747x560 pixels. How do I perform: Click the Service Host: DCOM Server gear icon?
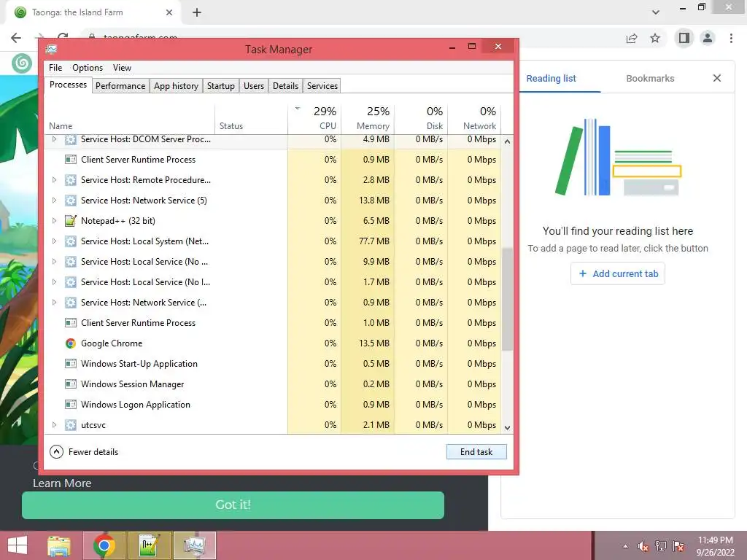pyautogui.click(x=71, y=139)
